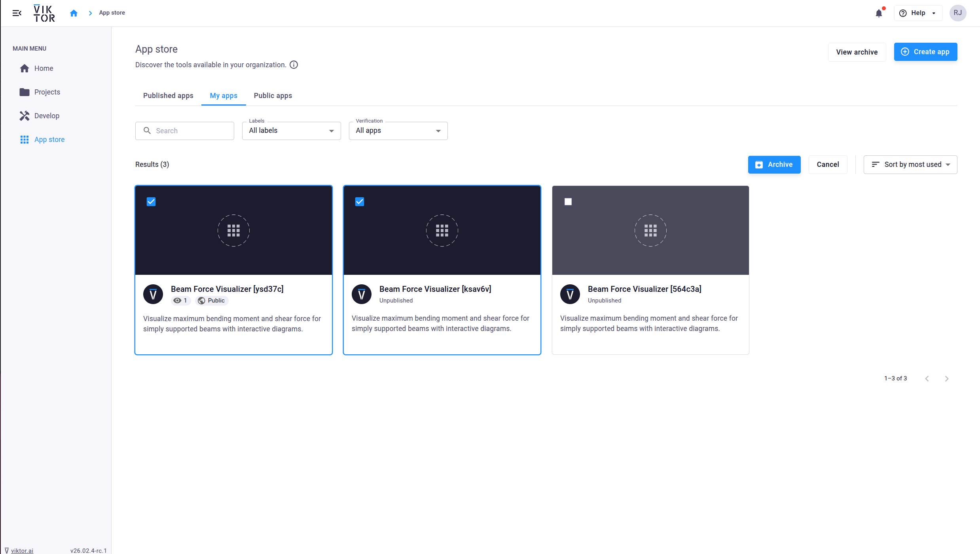
Task: Expand the Labels dropdown
Action: tap(291, 131)
